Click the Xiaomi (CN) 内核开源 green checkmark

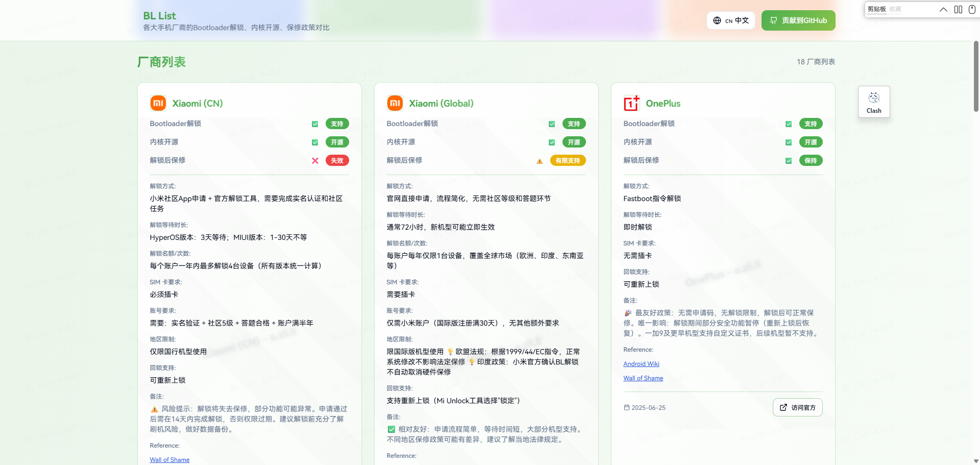click(315, 142)
